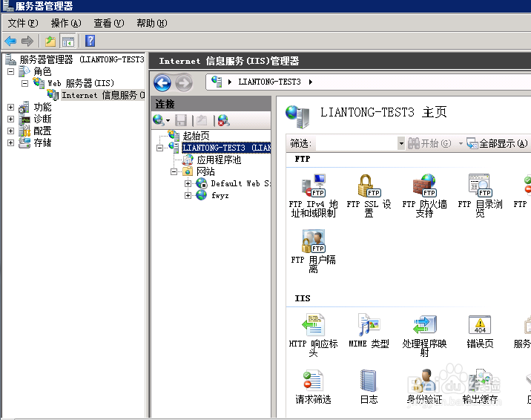Select the 配置 tree item
531x420 pixels.
click(x=42, y=131)
